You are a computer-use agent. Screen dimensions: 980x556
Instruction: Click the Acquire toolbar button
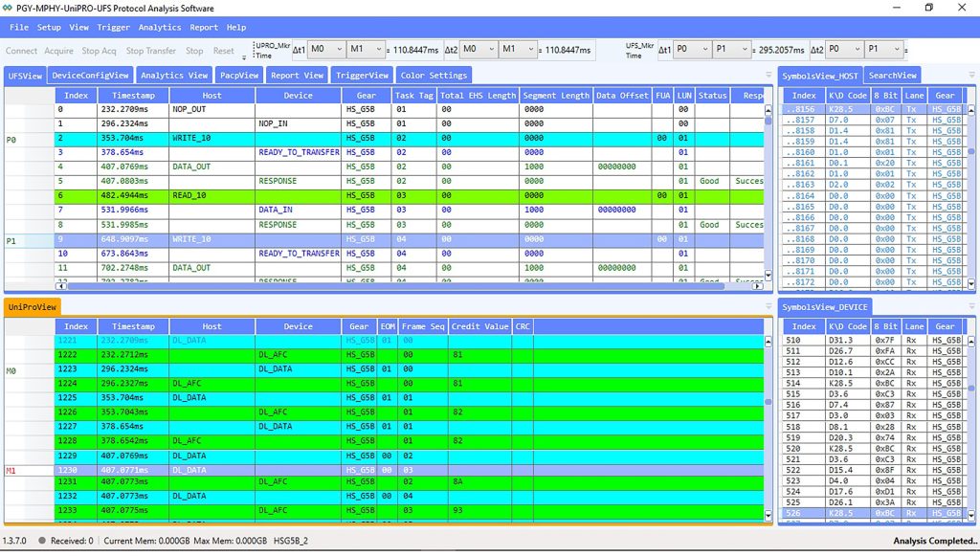pyautogui.click(x=58, y=51)
